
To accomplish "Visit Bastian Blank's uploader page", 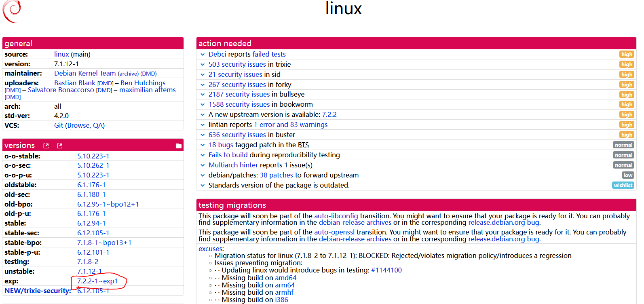I will pyautogui.click(x=75, y=83).
